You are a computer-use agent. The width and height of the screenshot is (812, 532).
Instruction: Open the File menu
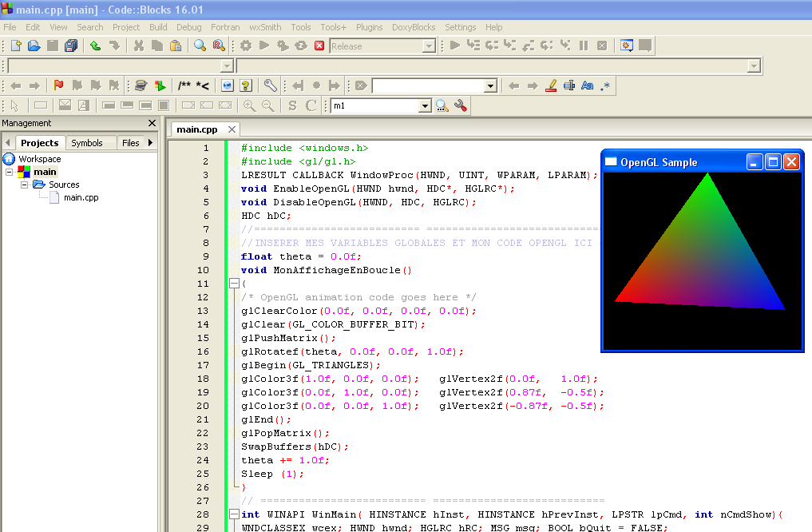pos(10,27)
